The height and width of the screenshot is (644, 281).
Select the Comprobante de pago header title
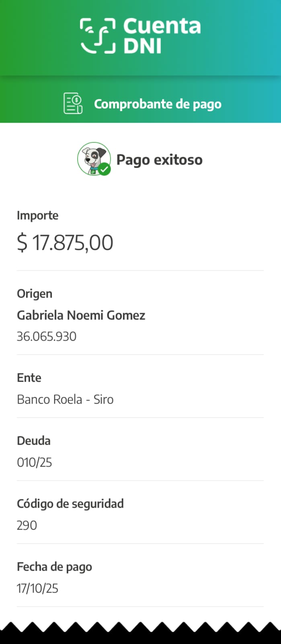pos(158,104)
